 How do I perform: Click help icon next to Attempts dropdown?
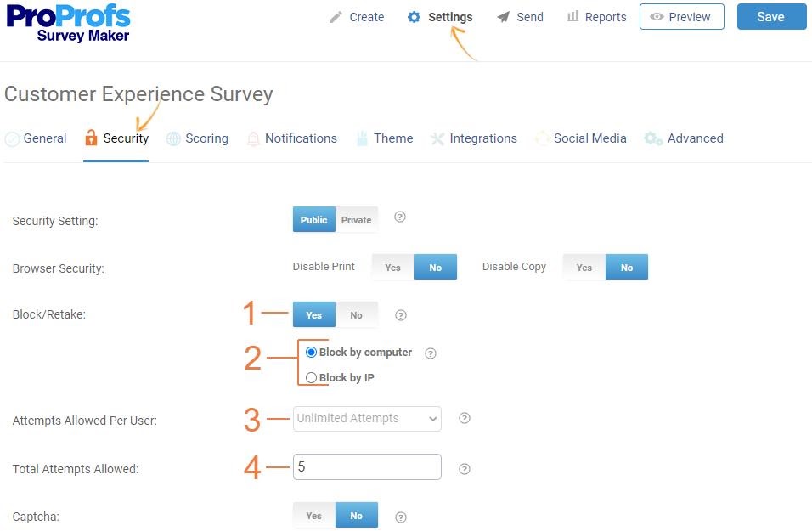[x=464, y=418]
